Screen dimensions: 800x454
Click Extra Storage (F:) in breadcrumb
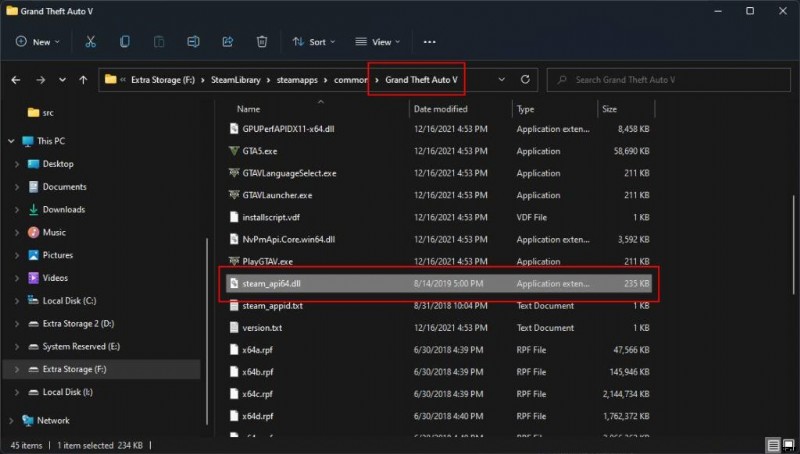(x=163, y=80)
